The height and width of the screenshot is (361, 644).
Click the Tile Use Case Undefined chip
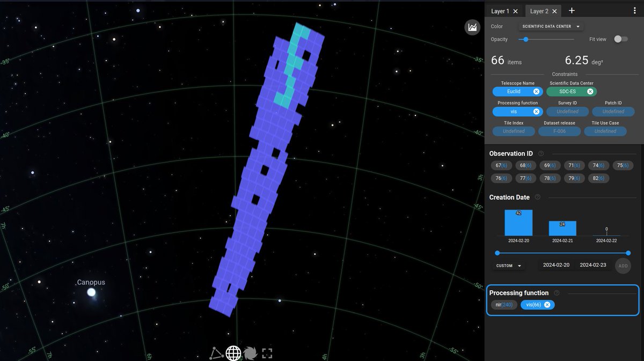(605, 131)
